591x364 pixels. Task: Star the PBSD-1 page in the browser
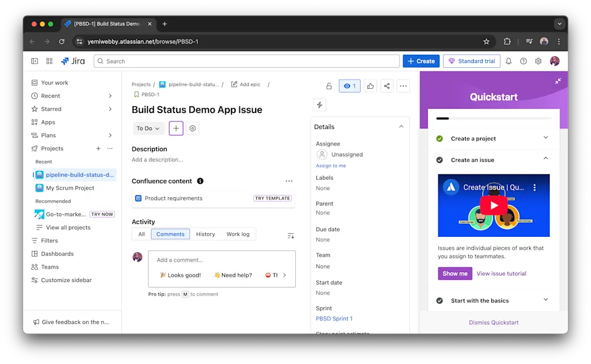pos(486,42)
